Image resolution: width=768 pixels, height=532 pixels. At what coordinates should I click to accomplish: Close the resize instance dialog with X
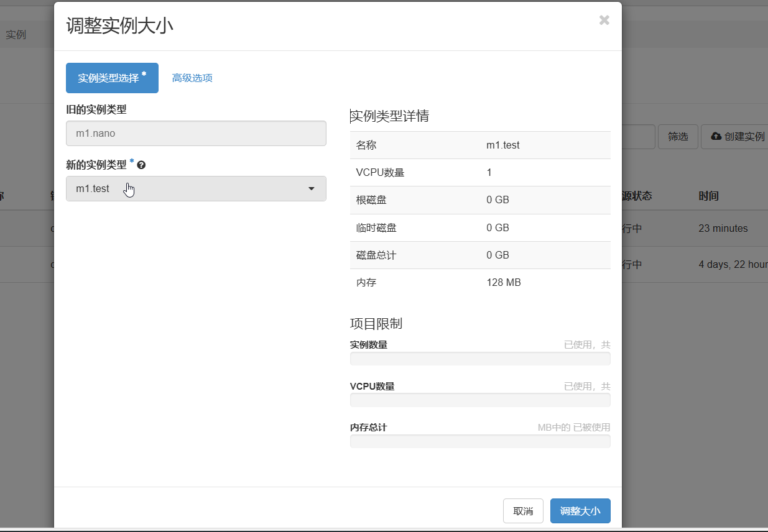click(604, 20)
